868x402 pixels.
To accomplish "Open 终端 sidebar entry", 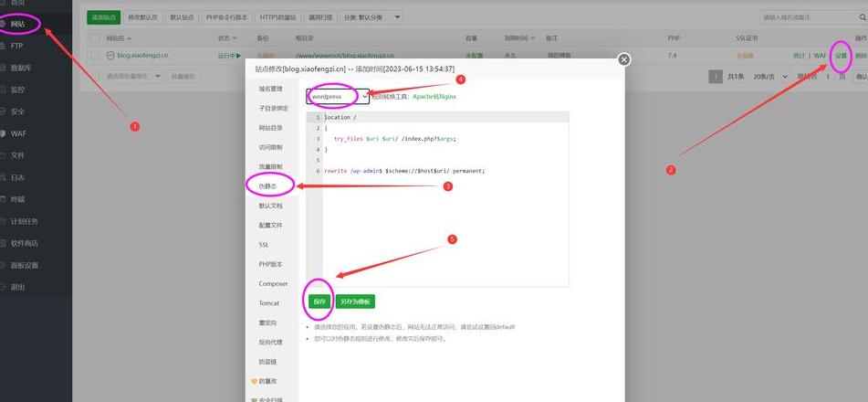I will click(x=17, y=199).
